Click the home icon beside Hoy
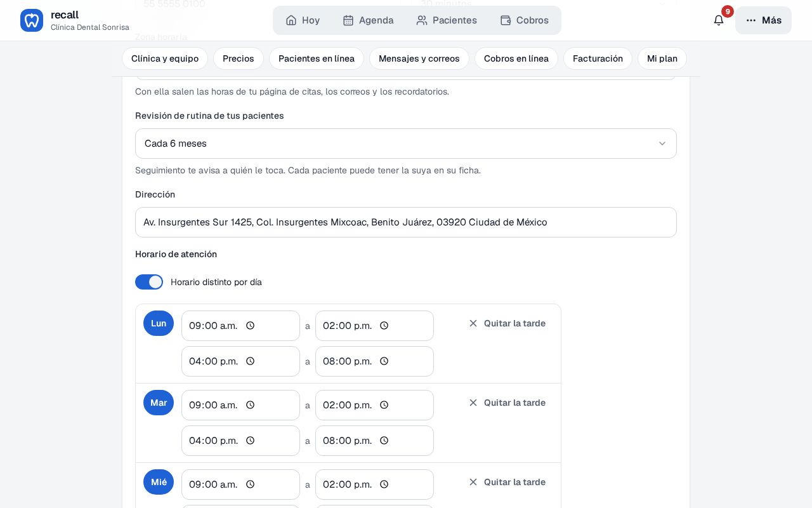The image size is (812, 508). click(291, 20)
